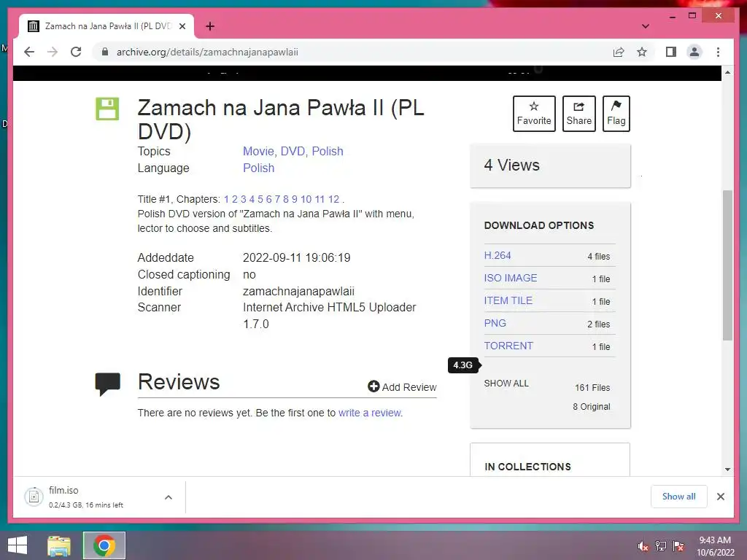Open the tab search chevron
747x560 pixels.
click(646, 26)
